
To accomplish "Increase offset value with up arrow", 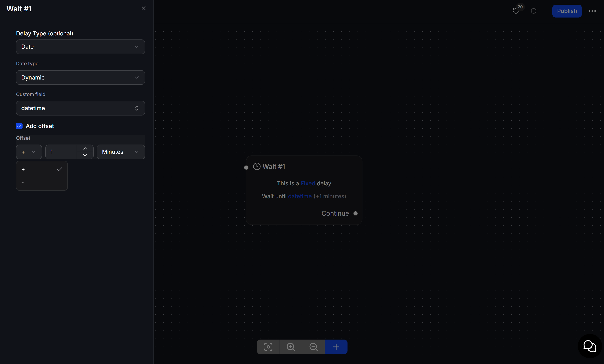I will point(85,148).
